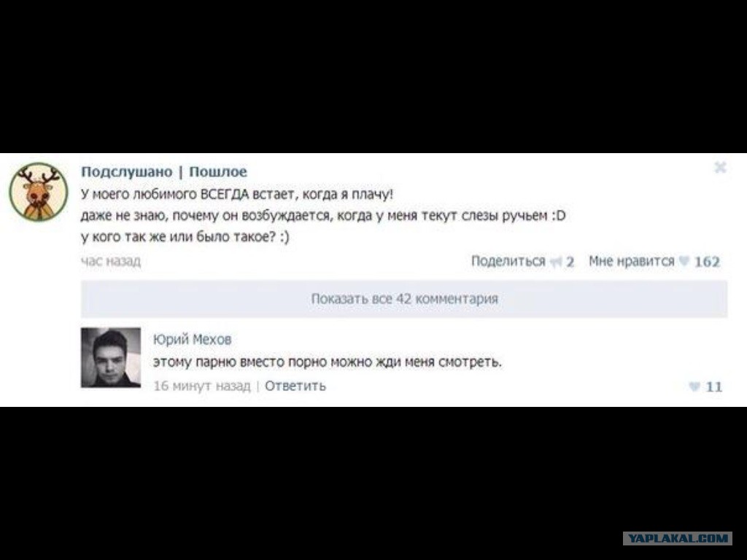Show who liked via count 162
This screenshot has height=560, width=747.
coord(707,262)
